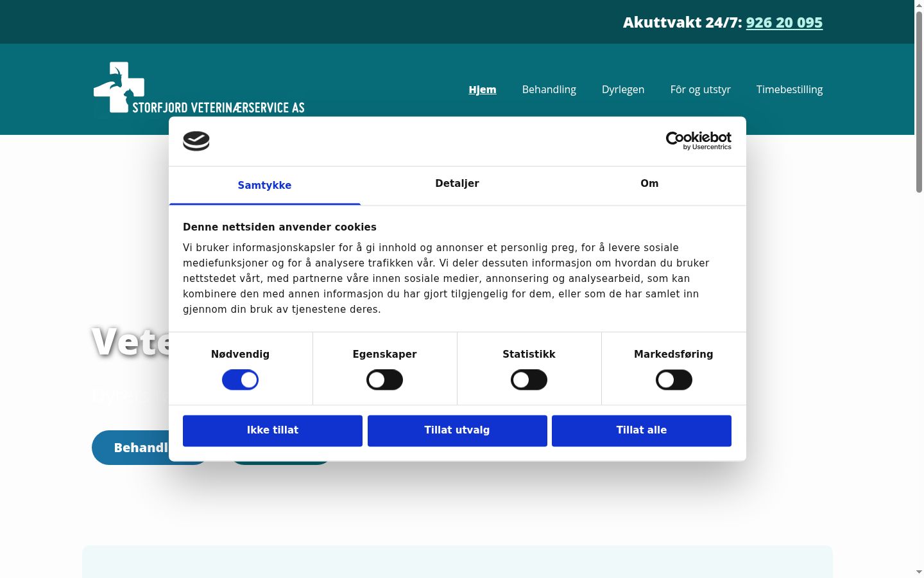924x578 pixels.
Task: Navigate to Timebestilling
Action: pos(789,89)
